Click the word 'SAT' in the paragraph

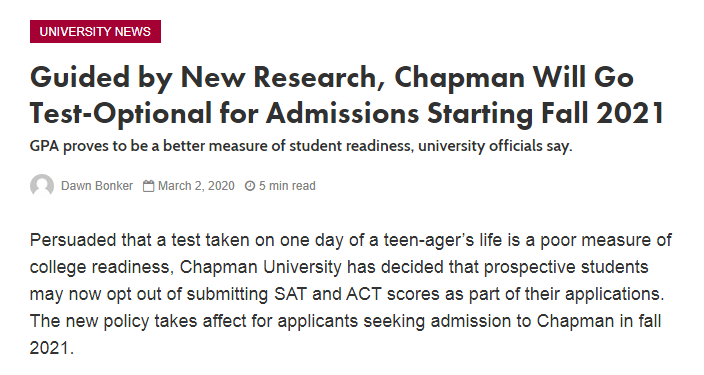click(290, 294)
